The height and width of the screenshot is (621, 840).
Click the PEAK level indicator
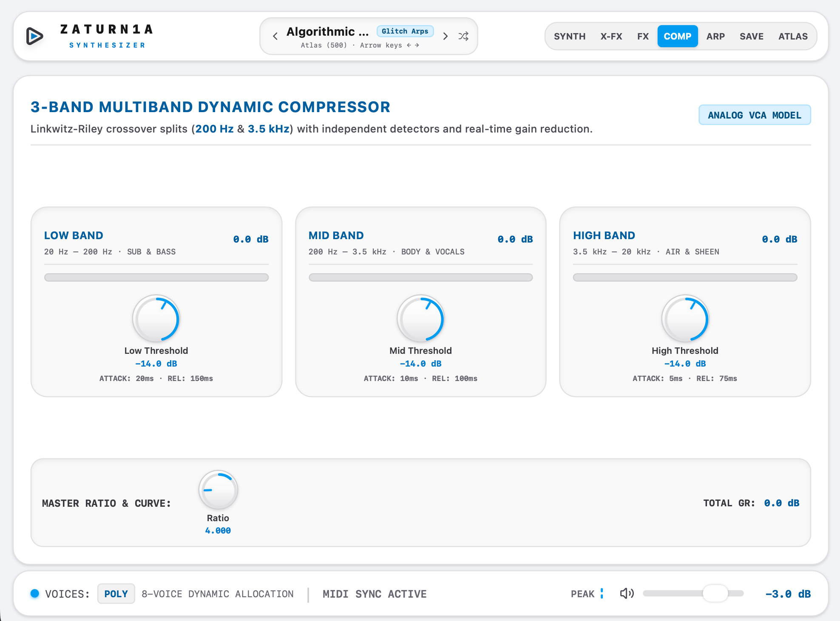[x=587, y=594]
